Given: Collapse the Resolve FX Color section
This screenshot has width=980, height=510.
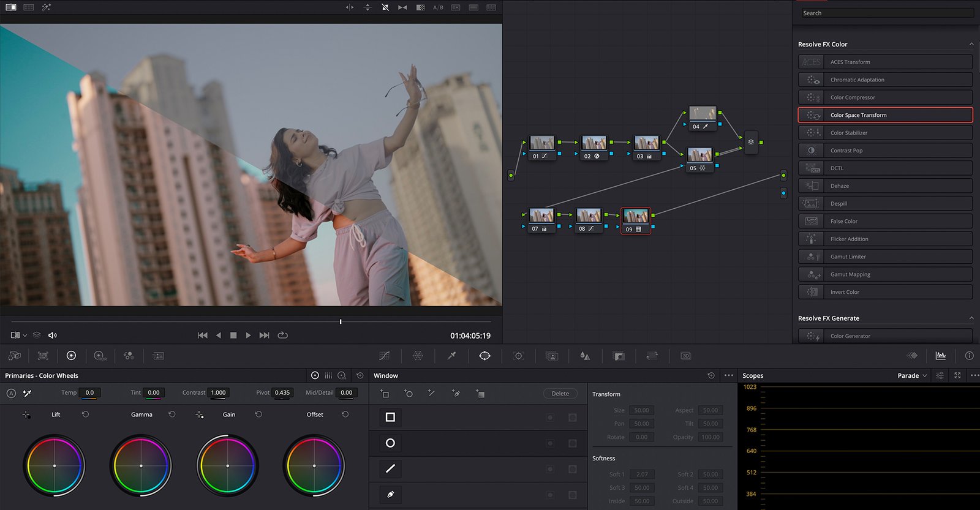Looking at the screenshot, I should pos(971,44).
